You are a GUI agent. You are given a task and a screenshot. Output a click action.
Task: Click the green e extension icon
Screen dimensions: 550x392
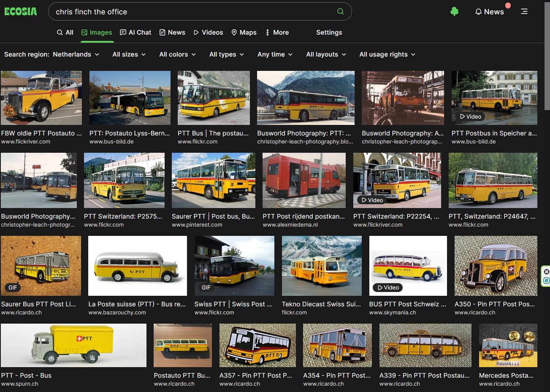(x=547, y=281)
